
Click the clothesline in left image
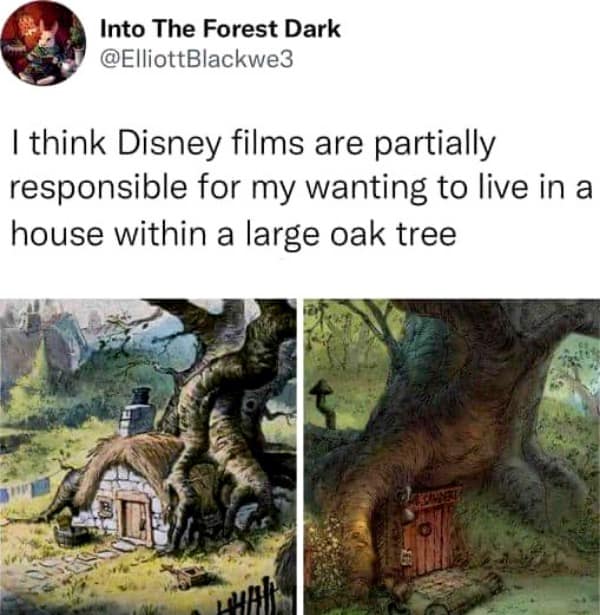tap(25, 489)
